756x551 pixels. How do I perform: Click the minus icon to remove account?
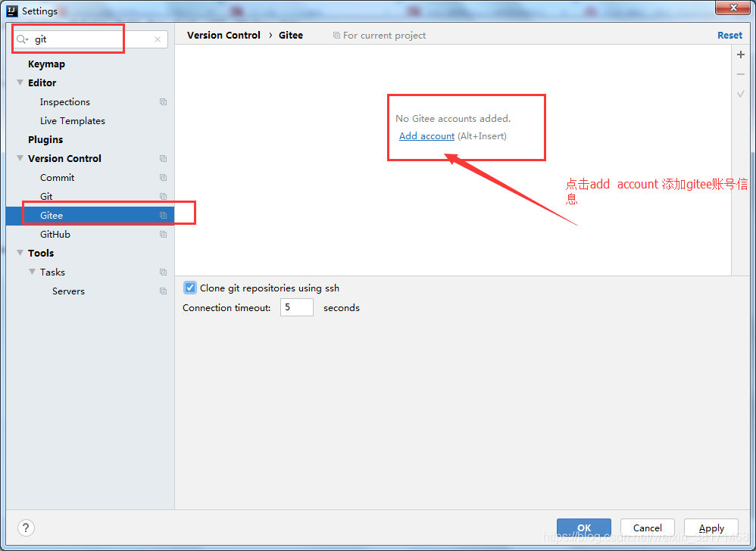[741, 74]
